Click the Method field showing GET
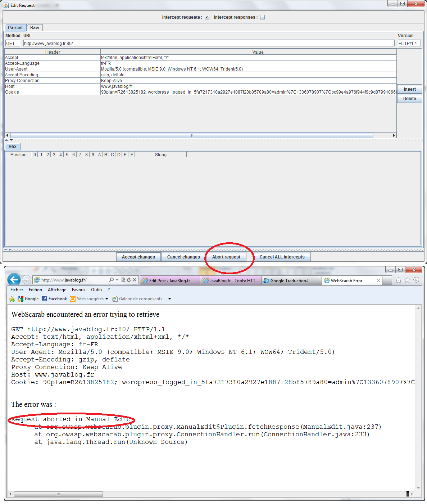The image size is (427, 504). 13,44
